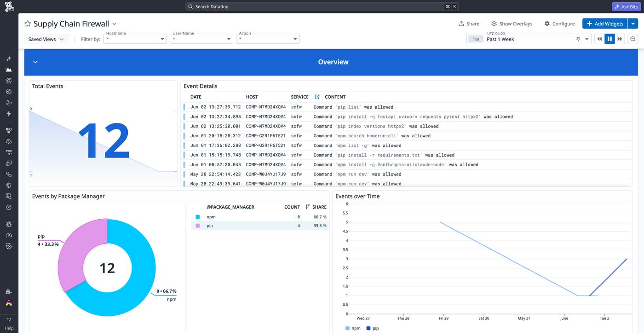Toggle pip series in chart legend
The height and width of the screenshot is (333, 644).
[373, 328]
